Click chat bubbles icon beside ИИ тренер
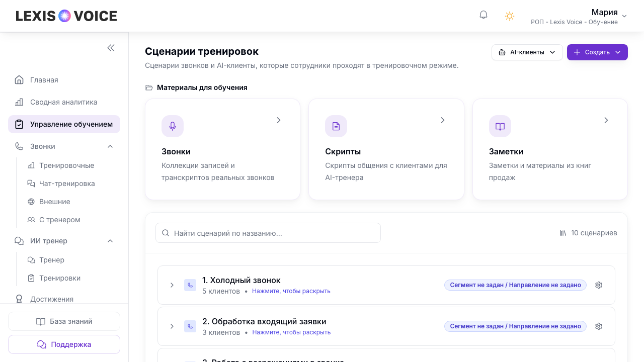The height and width of the screenshot is (362, 644). (x=19, y=241)
